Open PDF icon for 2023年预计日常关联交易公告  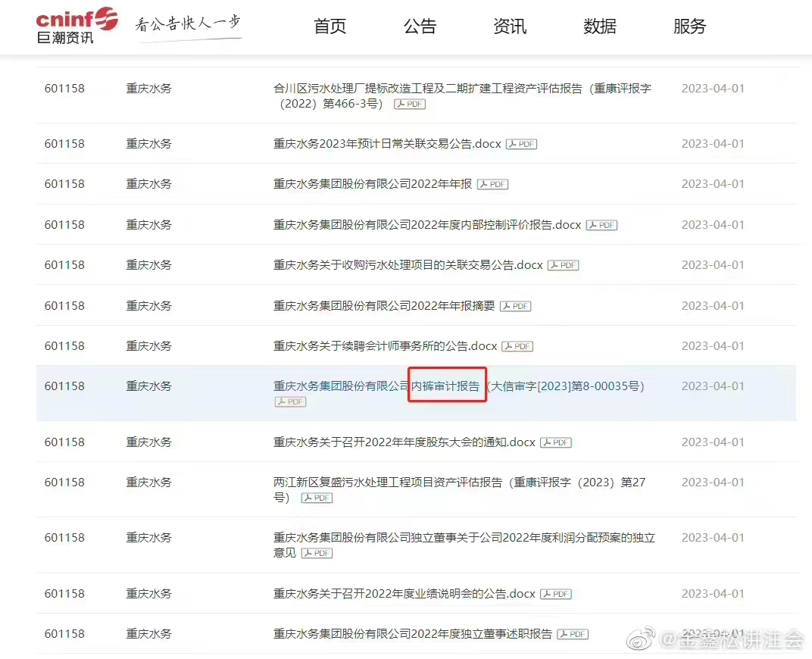coord(522,144)
